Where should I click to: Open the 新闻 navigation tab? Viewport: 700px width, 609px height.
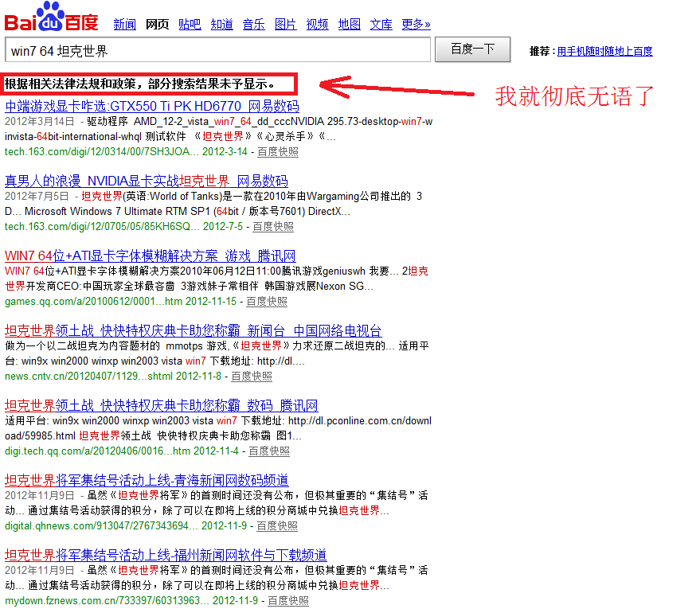[124, 24]
